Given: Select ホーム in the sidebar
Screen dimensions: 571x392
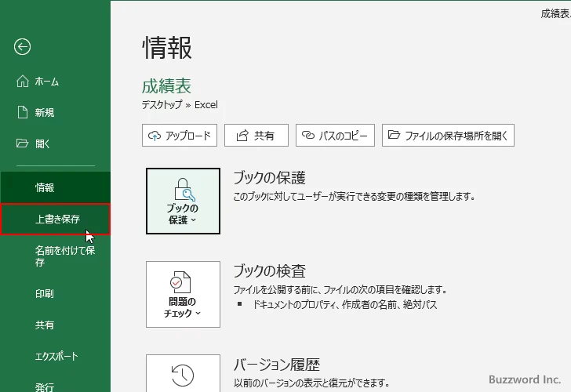Looking at the screenshot, I should pyautogui.click(x=56, y=82).
